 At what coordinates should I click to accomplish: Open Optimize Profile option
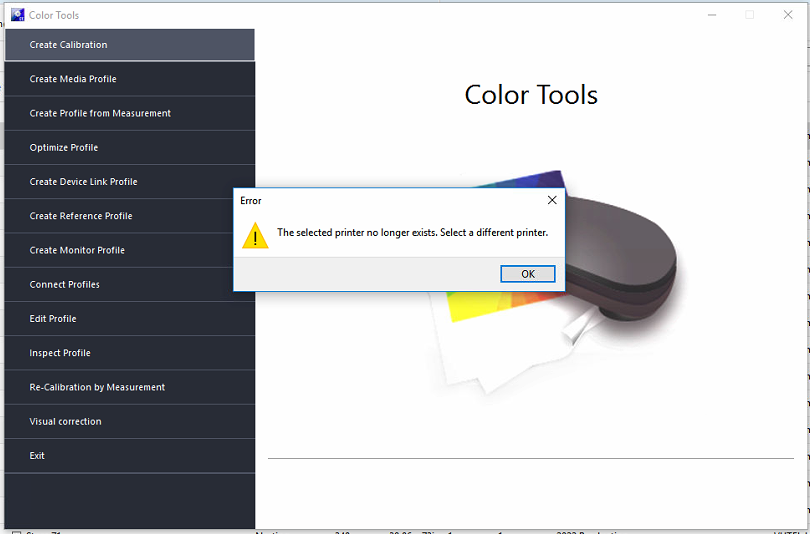pos(130,148)
